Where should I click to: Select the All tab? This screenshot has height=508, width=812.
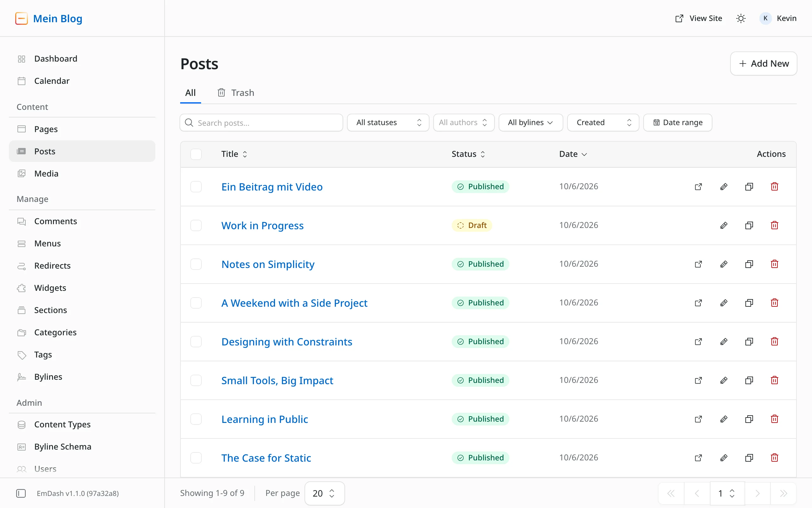point(190,93)
